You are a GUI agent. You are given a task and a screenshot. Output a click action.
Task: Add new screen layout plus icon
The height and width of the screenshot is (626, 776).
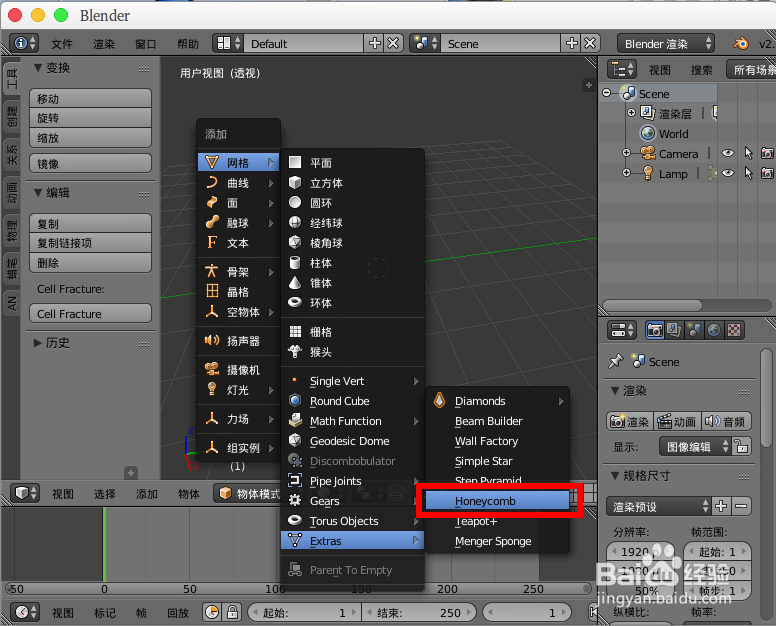(x=375, y=44)
